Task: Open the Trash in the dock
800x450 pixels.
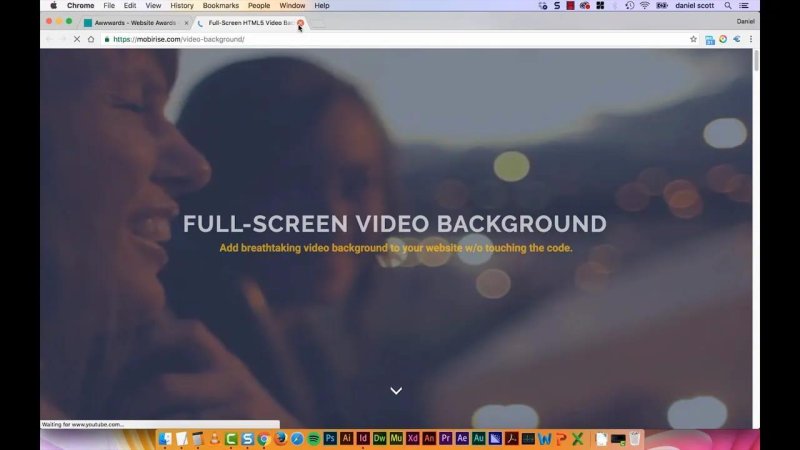Action: point(635,438)
